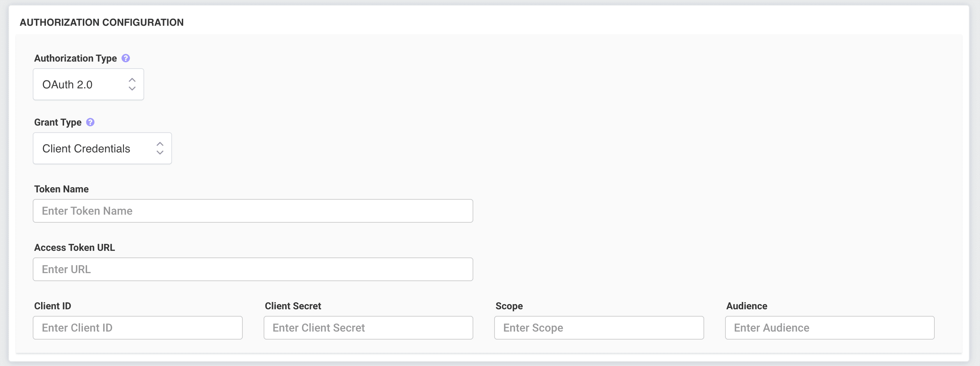
Task: Click the up chevron on Grant Type selector
Action: click(160, 143)
